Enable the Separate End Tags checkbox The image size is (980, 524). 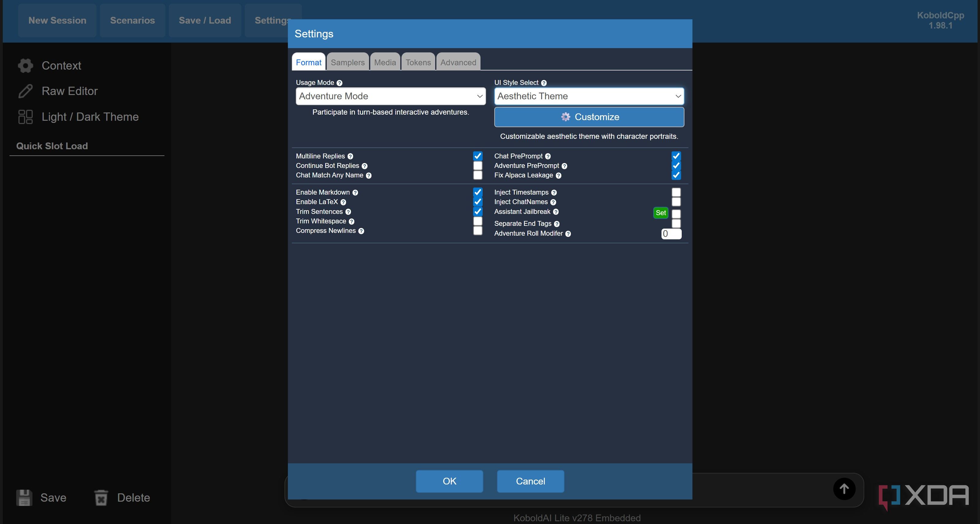(x=676, y=223)
